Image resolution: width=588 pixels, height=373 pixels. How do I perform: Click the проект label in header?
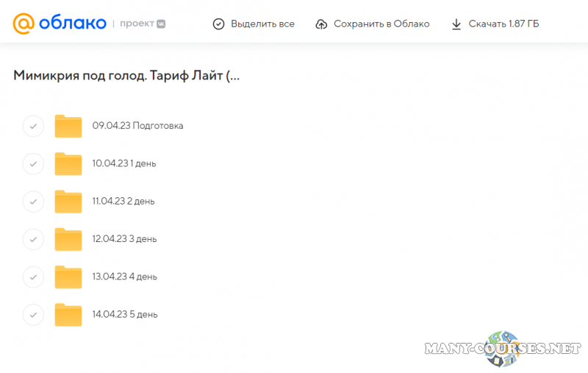[x=136, y=24]
